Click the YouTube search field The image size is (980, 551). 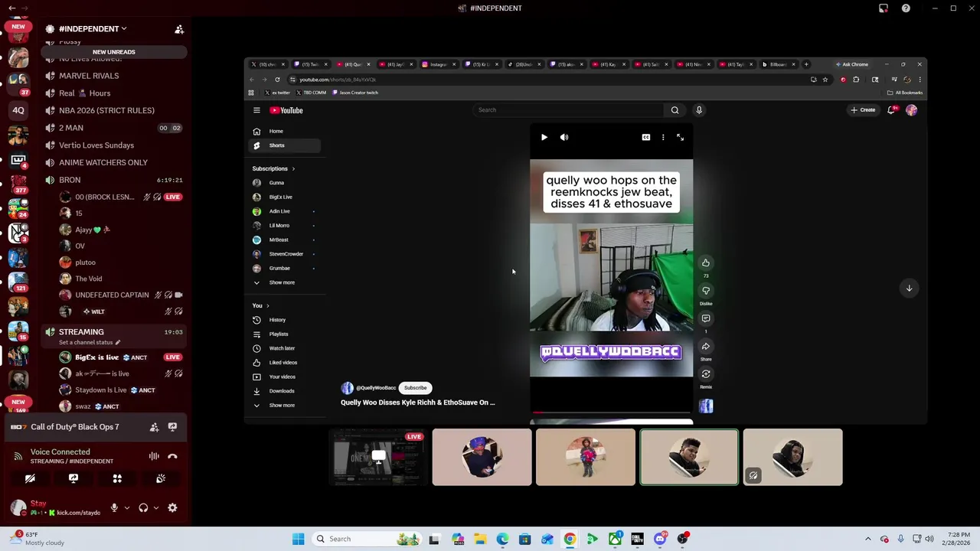569,110
